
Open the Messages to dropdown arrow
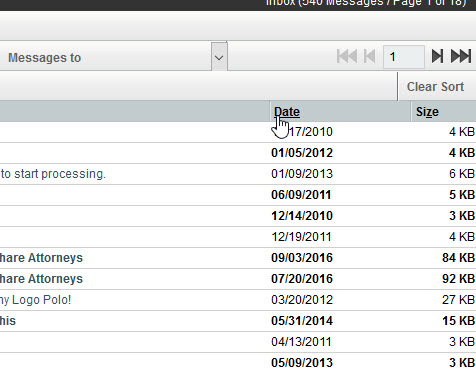[x=219, y=57]
